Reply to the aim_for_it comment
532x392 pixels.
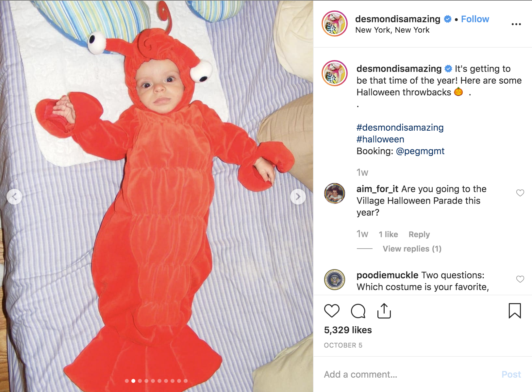tap(419, 235)
